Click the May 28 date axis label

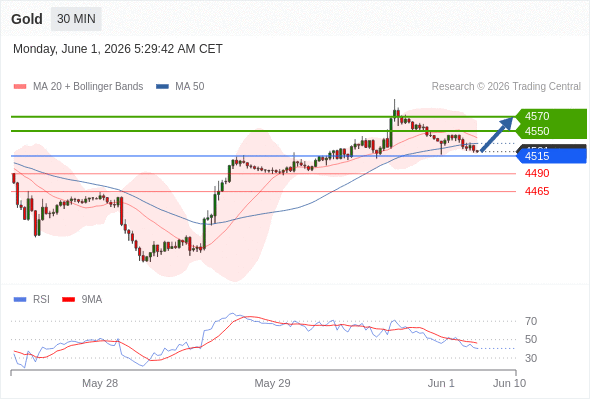point(100,383)
